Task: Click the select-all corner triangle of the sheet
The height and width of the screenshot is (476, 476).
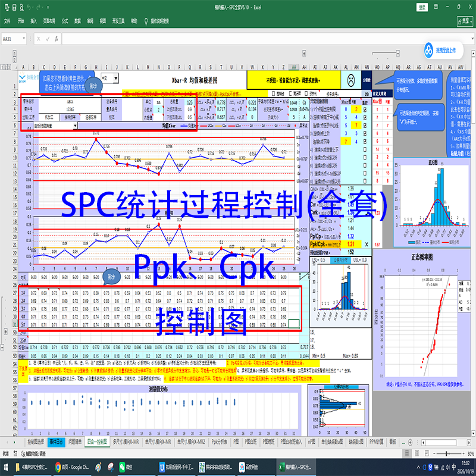Action: (x=15, y=67)
